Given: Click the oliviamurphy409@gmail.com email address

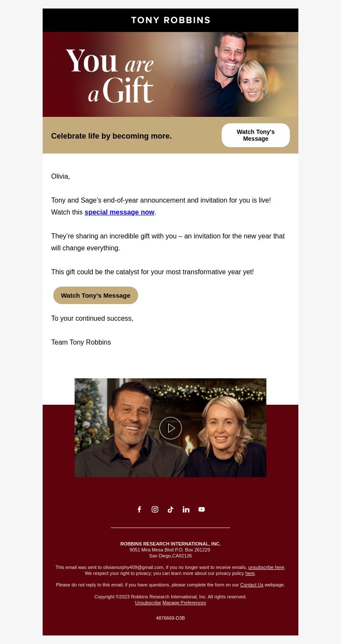Looking at the screenshot, I should tap(133, 567).
